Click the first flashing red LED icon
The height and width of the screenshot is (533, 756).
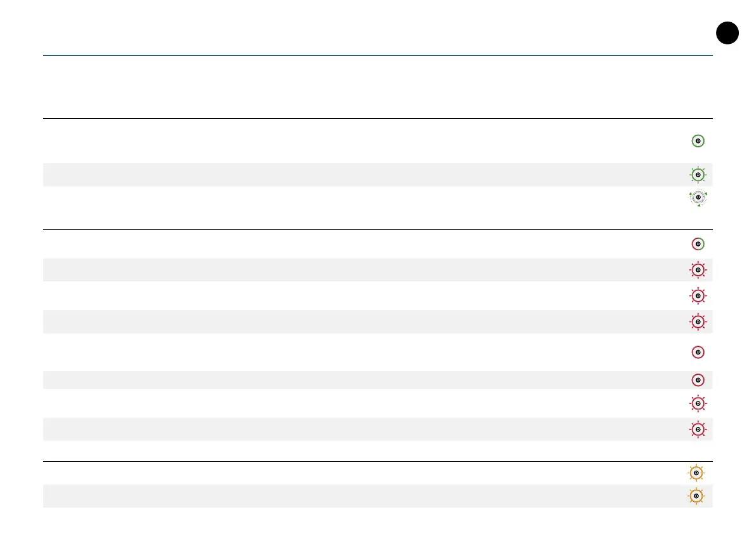pyautogui.click(x=698, y=270)
